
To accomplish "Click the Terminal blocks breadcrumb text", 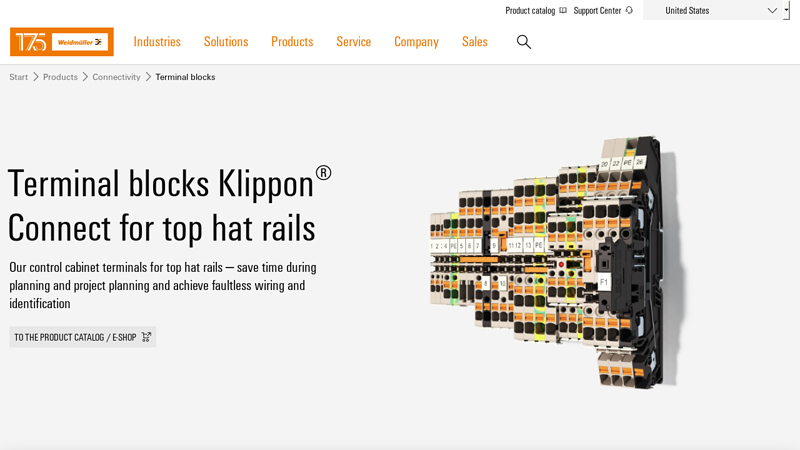I will [x=185, y=77].
